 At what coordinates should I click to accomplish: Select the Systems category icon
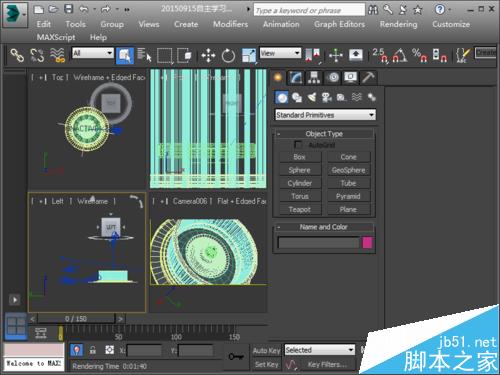click(371, 98)
